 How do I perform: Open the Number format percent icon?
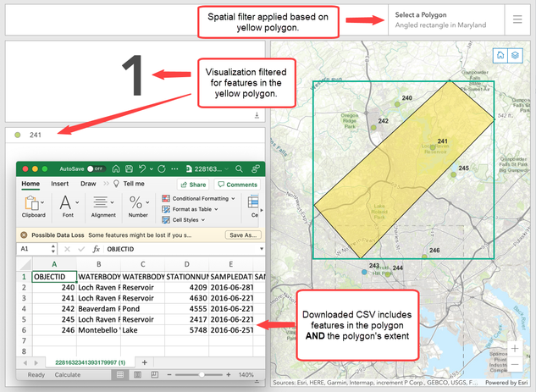[136, 202]
